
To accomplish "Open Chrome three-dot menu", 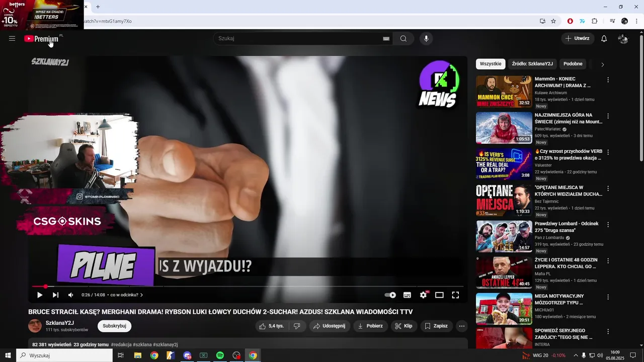I will click(x=636, y=21).
